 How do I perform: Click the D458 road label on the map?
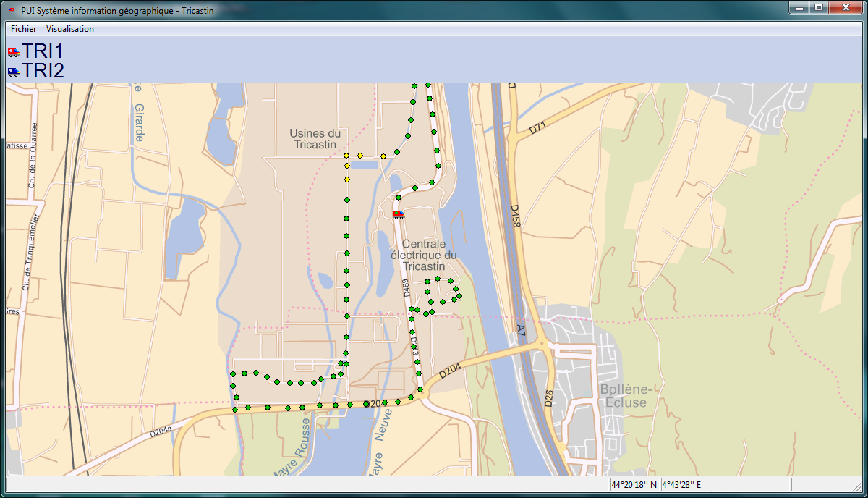click(516, 216)
